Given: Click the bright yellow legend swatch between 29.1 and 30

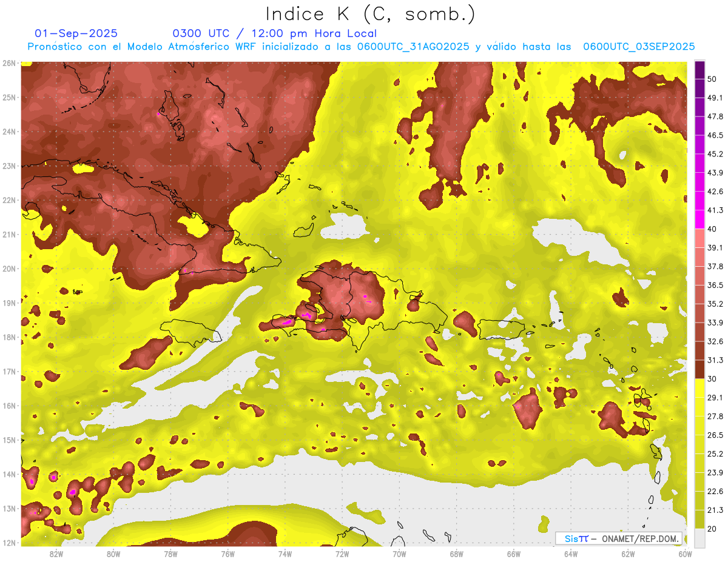Looking at the screenshot, I should (x=699, y=388).
